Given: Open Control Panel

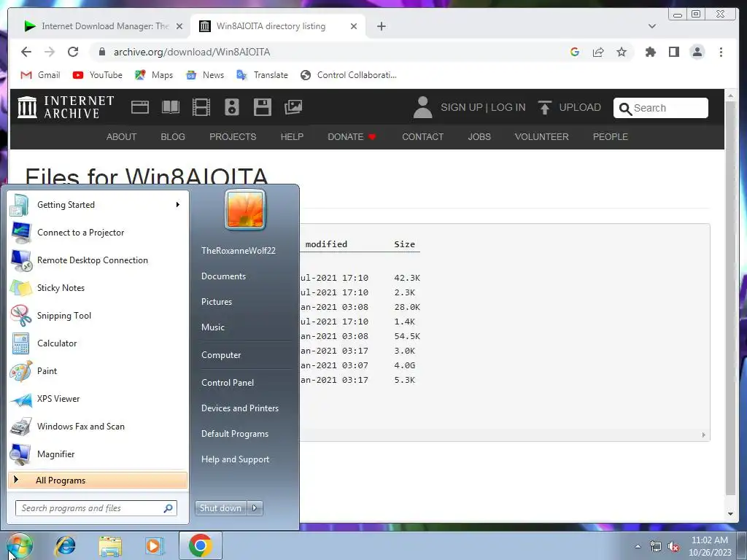Looking at the screenshot, I should click(228, 383).
